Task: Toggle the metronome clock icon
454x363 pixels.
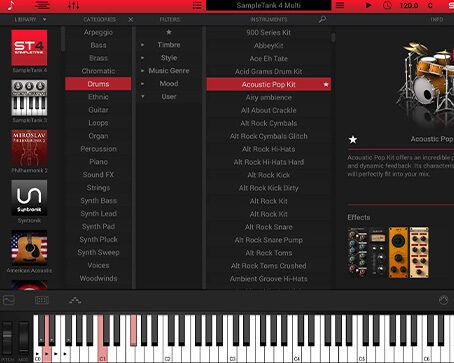Action: [x=387, y=5]
